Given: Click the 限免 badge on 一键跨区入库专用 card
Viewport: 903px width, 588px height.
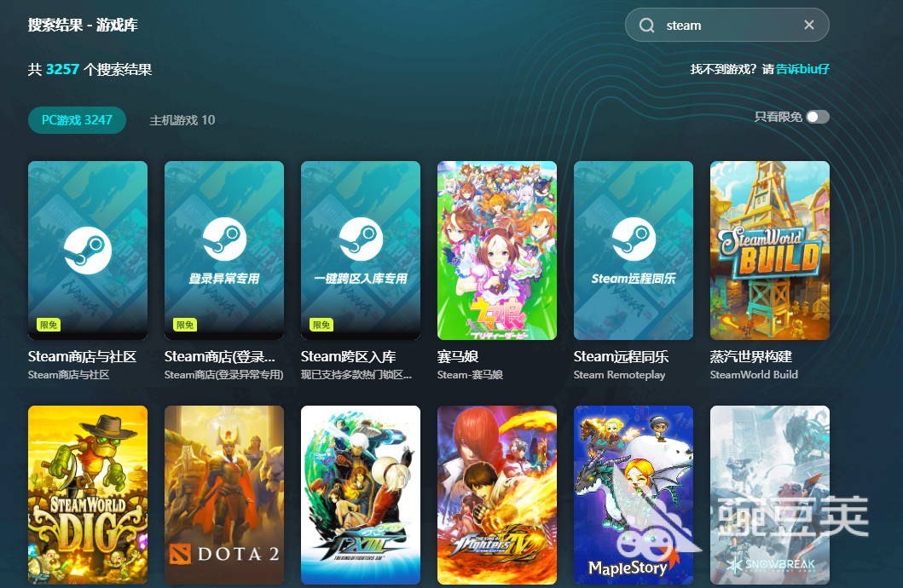Looking at the screenshot, I should (x=321, y=325).
